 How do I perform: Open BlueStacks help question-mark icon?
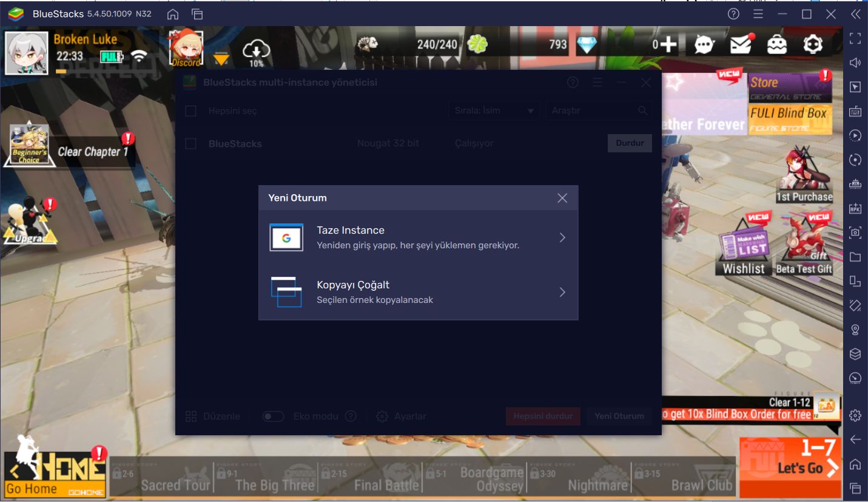[x=734, y=14]
